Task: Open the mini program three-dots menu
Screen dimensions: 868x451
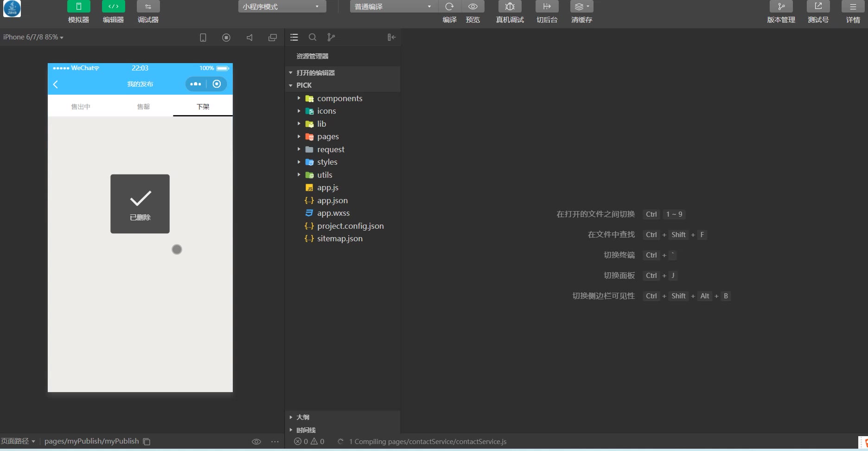Action: (196, 84)
